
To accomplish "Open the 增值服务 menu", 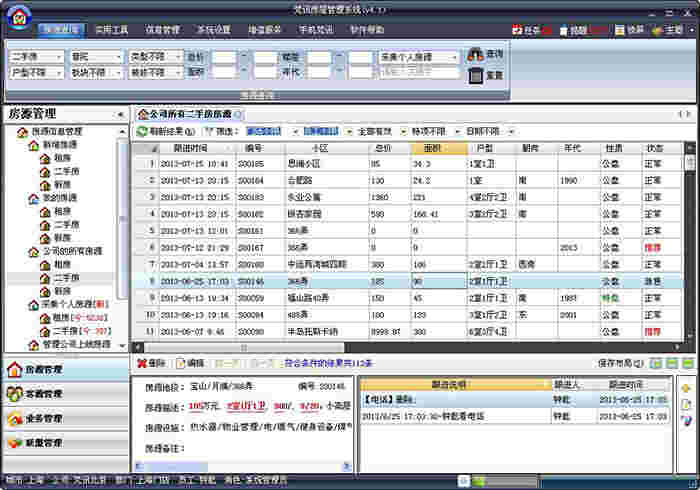I will (265, 30).
